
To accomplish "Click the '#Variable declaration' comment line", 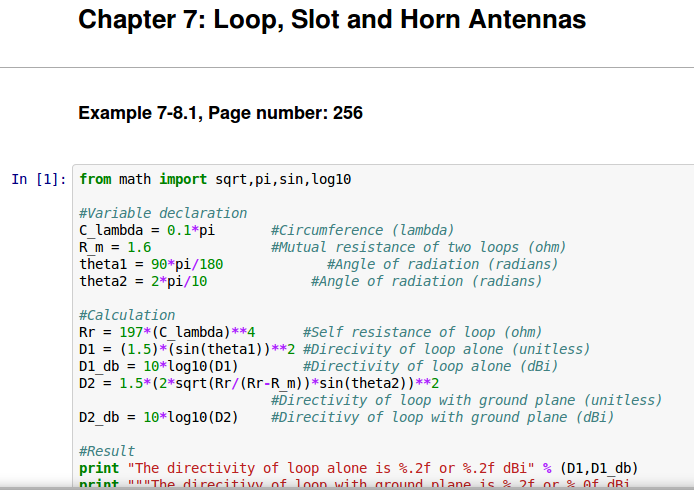I will coord(163,213).
